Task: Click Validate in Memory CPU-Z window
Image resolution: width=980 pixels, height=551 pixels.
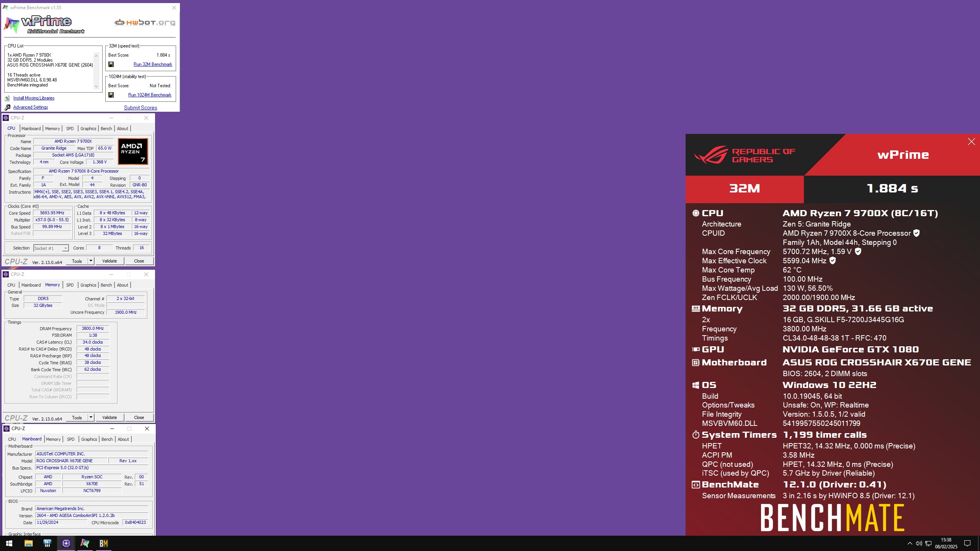Action: point(109,417)
